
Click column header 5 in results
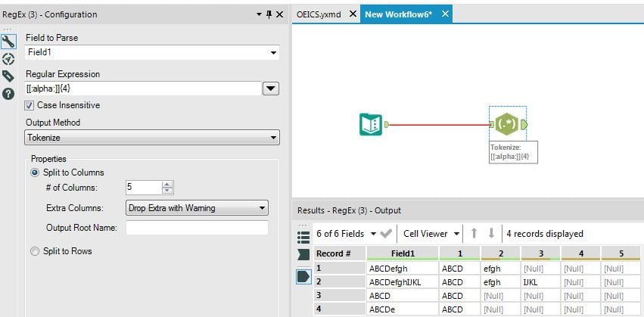click(621, 253)
